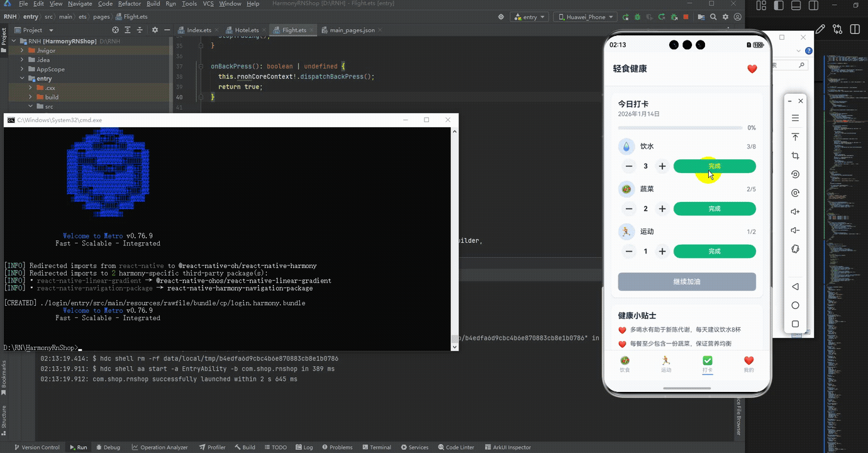
Task: Open the ArkUI Inspector tool window
Action: (508, 447)
